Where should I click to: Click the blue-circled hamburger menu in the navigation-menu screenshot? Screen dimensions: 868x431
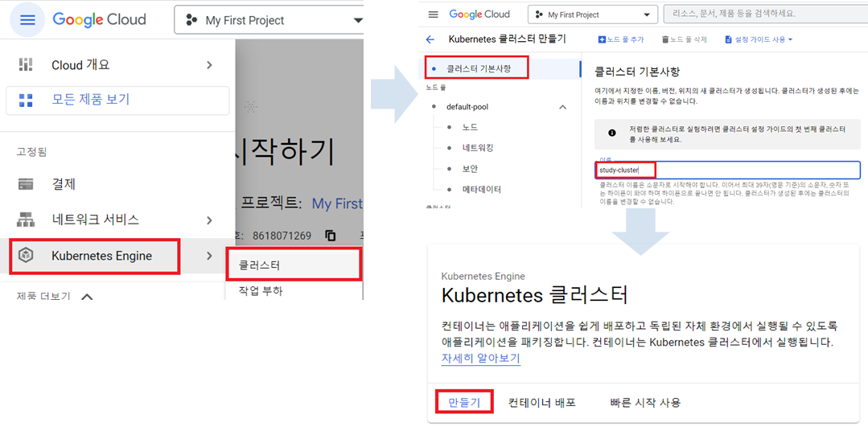(27, 20)
